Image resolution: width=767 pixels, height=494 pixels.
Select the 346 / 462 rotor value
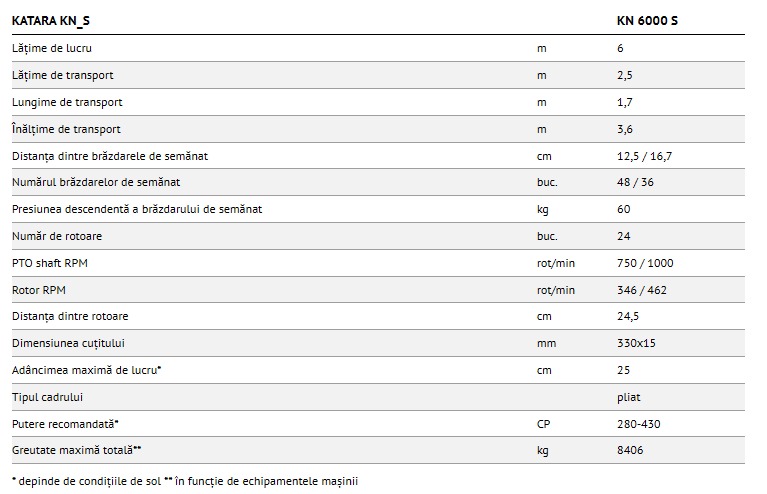pos(640,290)
